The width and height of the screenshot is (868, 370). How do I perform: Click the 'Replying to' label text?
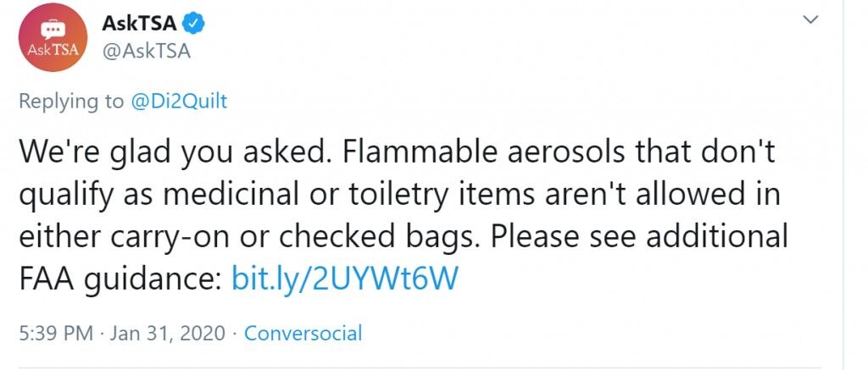coord(71,102)
